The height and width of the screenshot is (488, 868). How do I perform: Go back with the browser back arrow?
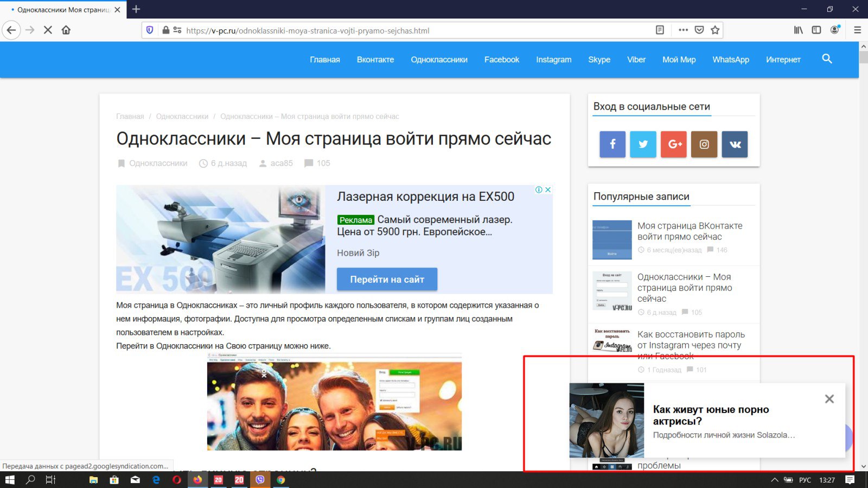click(x=11, y=30)
